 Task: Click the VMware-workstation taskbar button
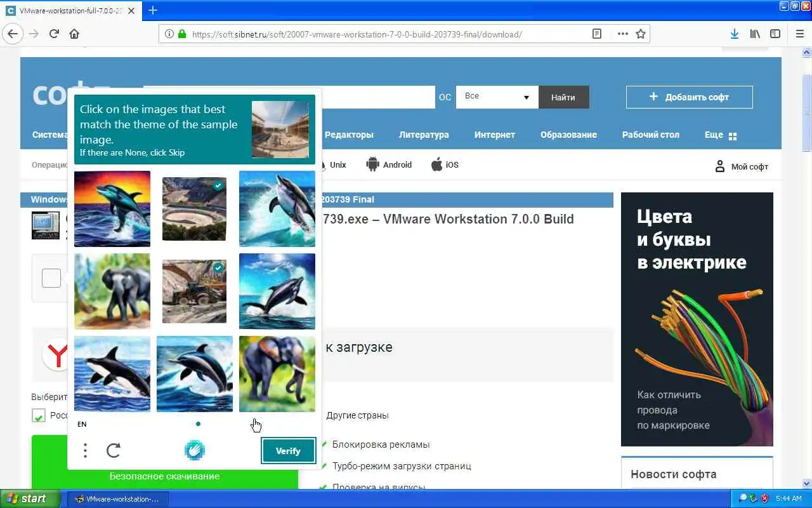117,499
